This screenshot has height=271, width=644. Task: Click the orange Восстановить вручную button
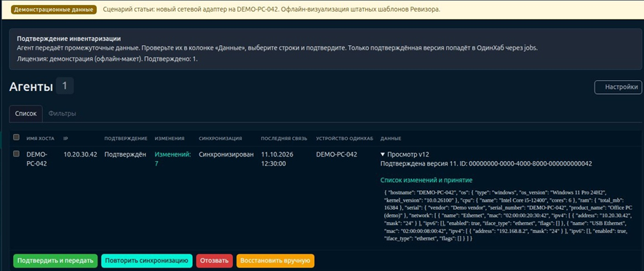[275, 261]
